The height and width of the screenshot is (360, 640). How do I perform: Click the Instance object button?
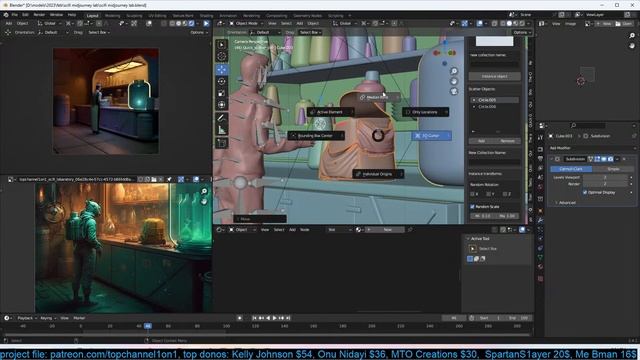[494, 76]
